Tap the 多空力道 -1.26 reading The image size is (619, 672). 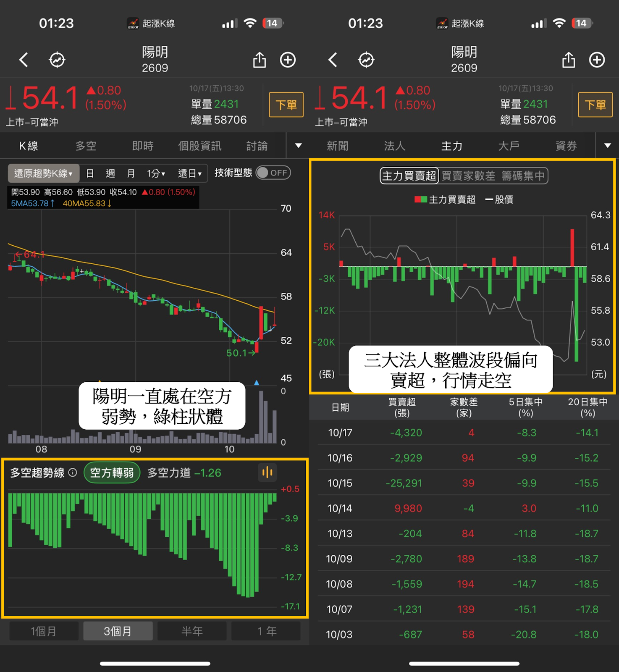[184, 472]
